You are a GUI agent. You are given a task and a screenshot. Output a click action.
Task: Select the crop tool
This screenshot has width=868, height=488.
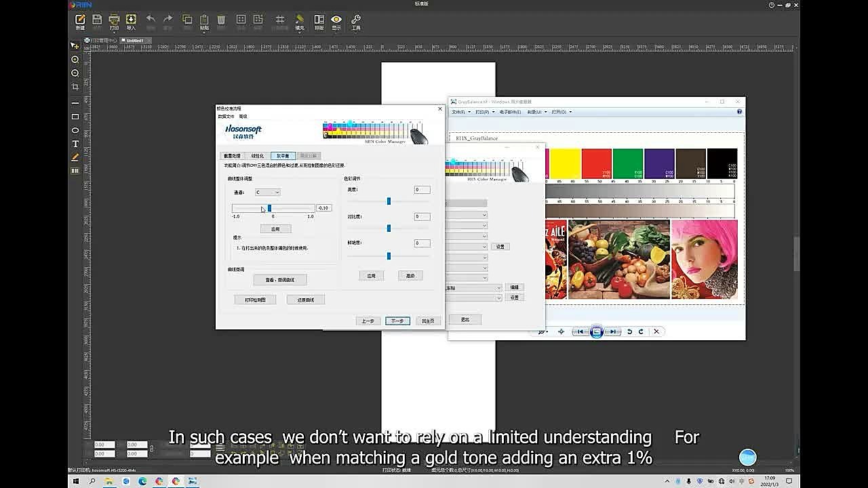(x=75, y=87)
